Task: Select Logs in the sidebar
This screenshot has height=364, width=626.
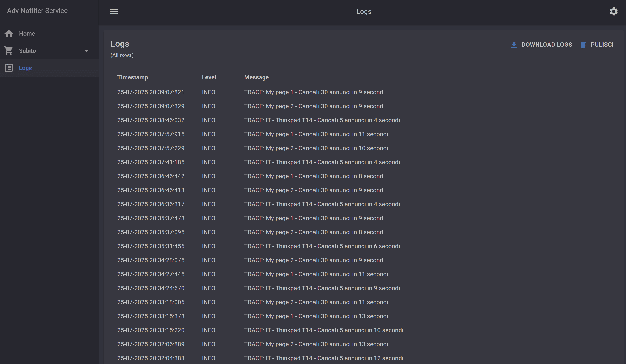Action: [25, 68]
